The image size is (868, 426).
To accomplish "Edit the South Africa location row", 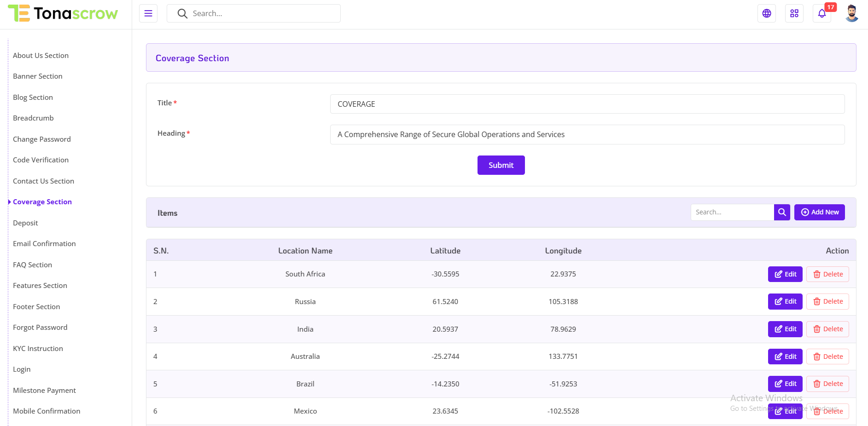I will point(785,274).
